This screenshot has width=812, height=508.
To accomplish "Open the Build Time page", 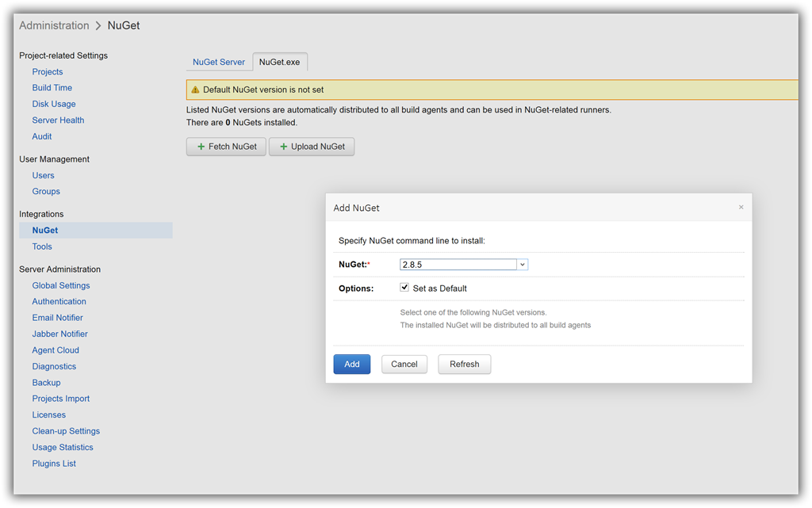I will (52, 88).
